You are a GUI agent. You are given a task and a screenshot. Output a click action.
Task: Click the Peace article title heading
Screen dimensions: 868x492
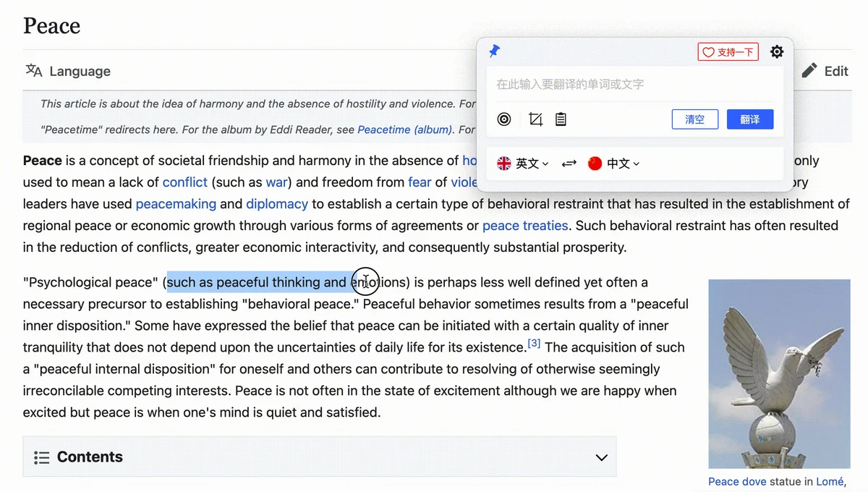pos(51,26)
